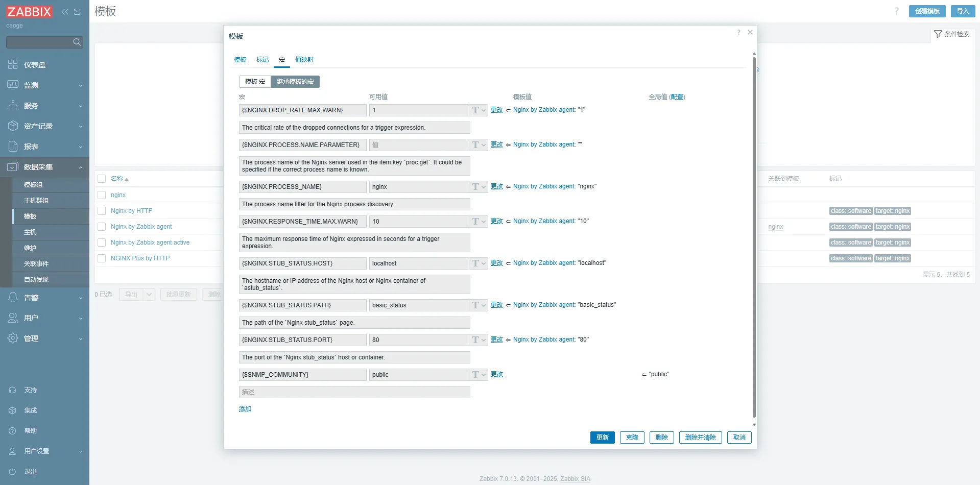Switch to the 模板 tab in the dialog
Image resolution: width=980 pixels, height=485 pixels.
(240, 60)
